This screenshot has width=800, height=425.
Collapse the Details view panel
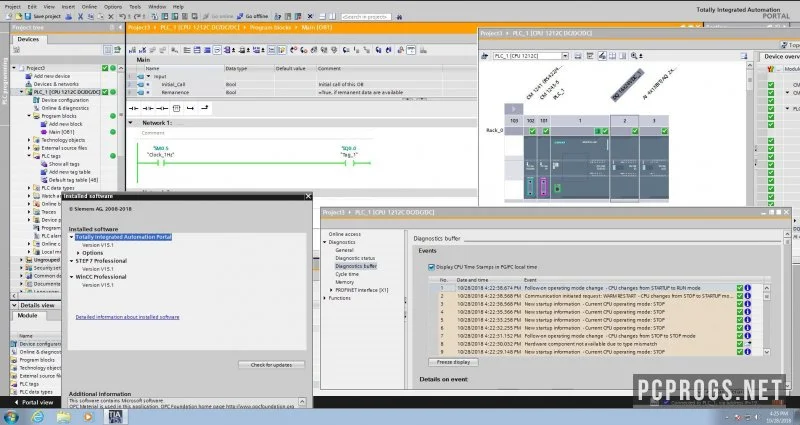15,305
